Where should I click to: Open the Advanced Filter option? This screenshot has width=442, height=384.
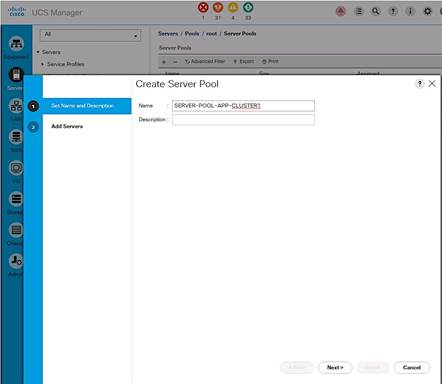click(205, 61)
